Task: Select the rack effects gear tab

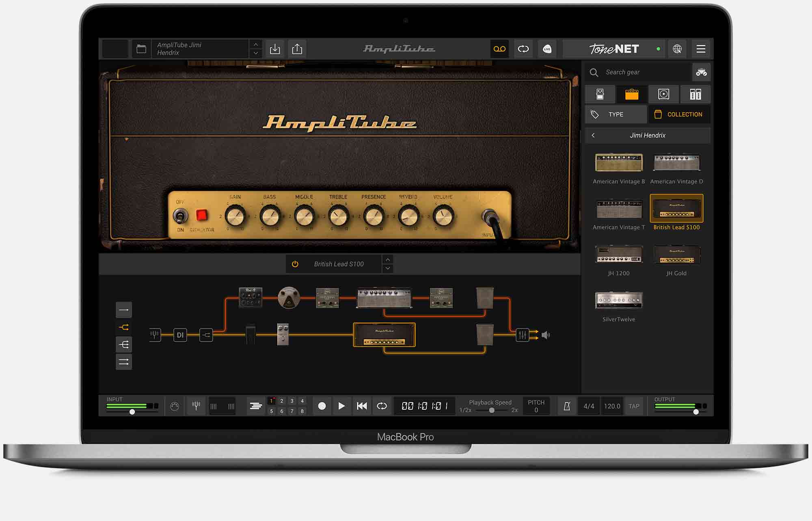Action: (695, 94)
